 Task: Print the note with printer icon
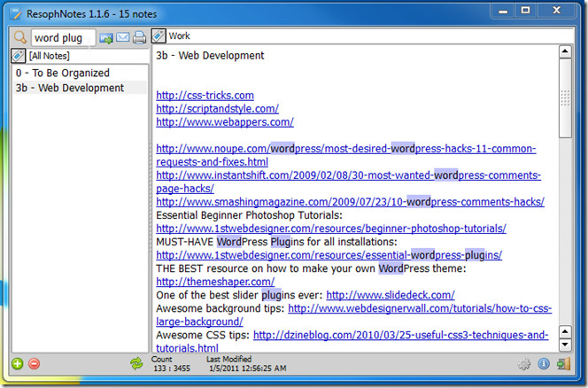pos(140,37)
